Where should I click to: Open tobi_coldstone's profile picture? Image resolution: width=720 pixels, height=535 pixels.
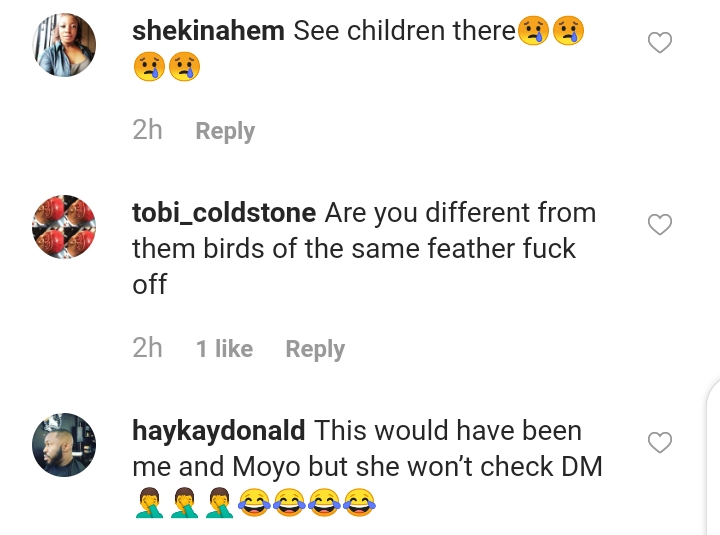coord(65,228)
